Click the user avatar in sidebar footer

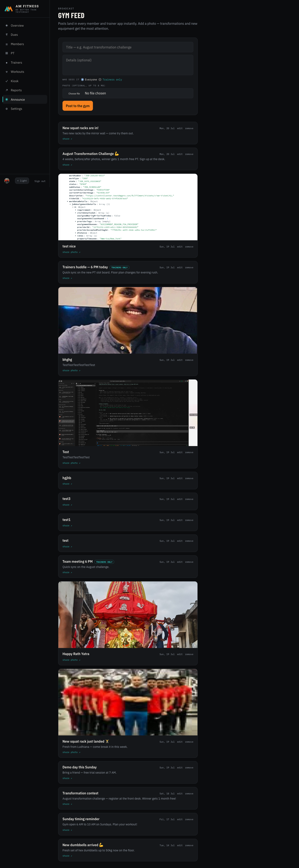pos(7,181)
